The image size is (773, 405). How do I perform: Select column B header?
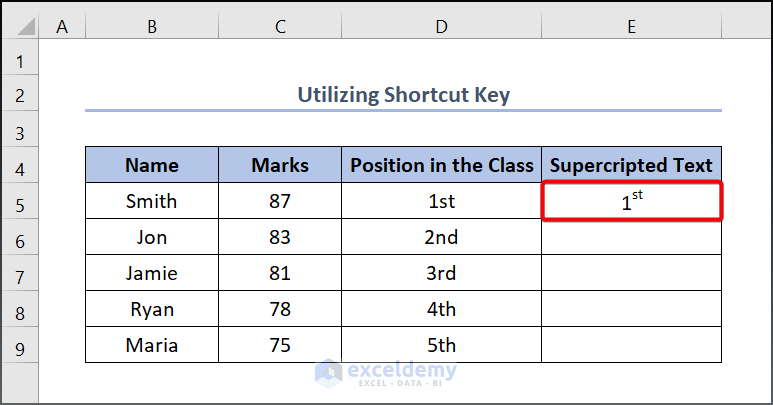click(152, 28)
